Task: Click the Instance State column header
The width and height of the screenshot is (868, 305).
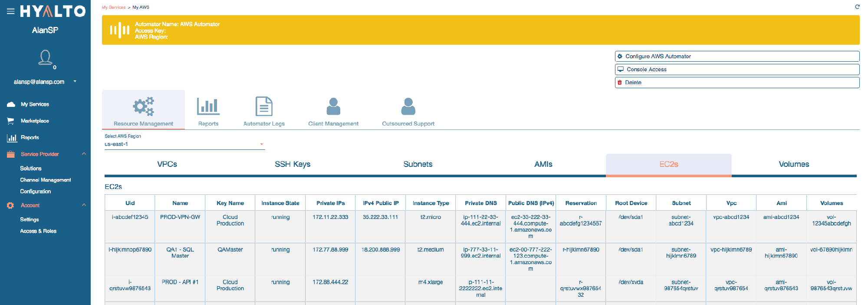Action: click(x=280, y=203)
